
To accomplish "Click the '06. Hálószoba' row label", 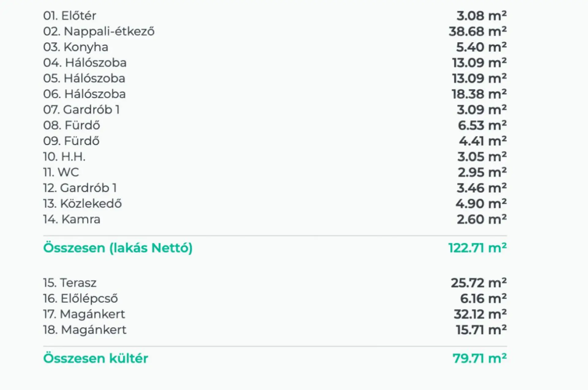I will pyautogui.click(x=84, y=94).
